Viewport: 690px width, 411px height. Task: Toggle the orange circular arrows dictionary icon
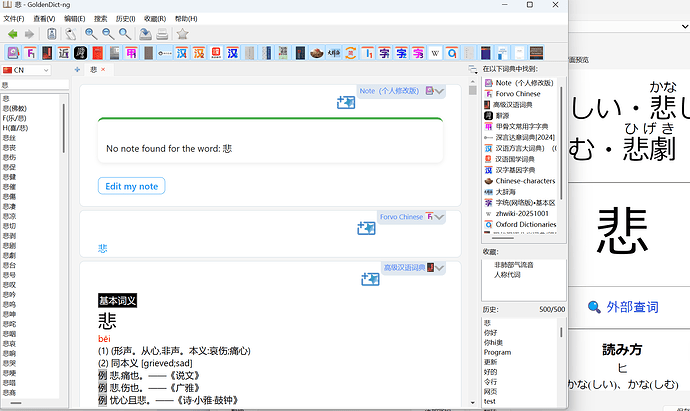(351, 53)
